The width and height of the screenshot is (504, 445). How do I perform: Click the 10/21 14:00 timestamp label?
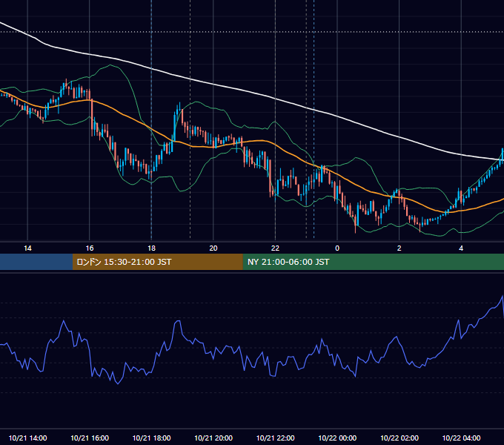(x=27, y=438)
